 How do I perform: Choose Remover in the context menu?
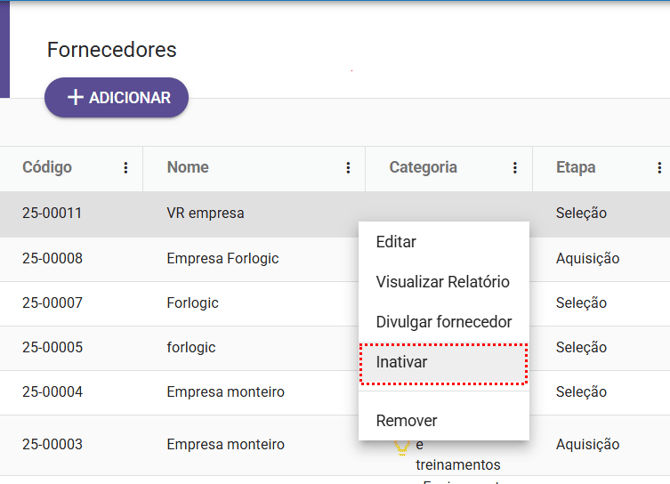click(x=406, y=421)
